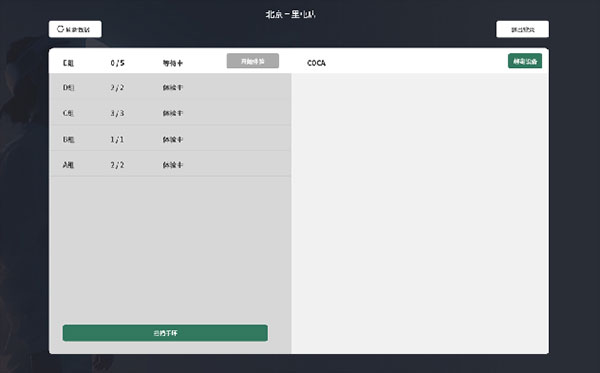Image resolution: width=600 pixels, height=373 pixels.
Task: Click the 3/3 count in C组 row
Action: point(117,113)
